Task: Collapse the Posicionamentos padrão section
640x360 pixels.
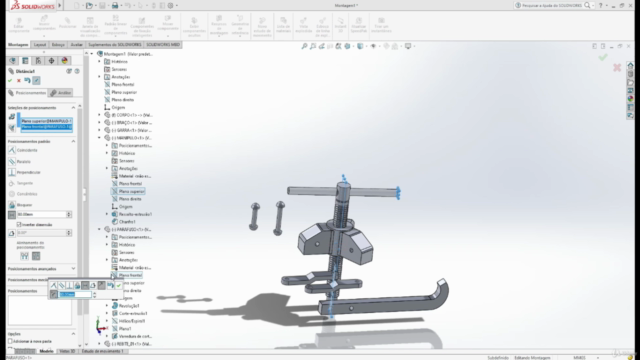Action: [73, 141]
